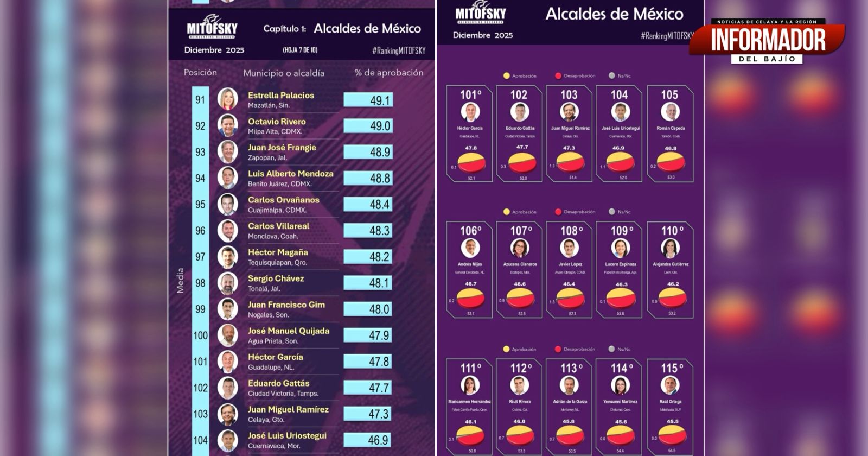Click the pie chart under Adrián de la Garza

click(570, 435)
